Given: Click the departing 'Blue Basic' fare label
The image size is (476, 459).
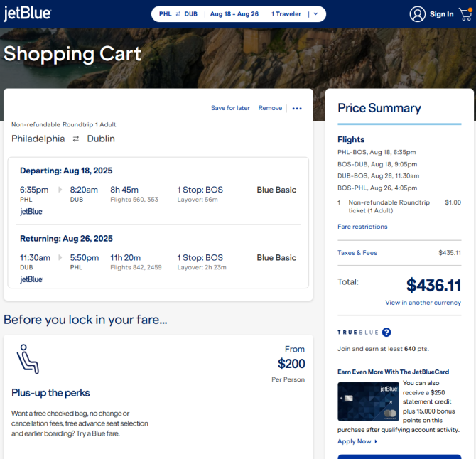Looking at the screenshot, I should click(276, 190).
